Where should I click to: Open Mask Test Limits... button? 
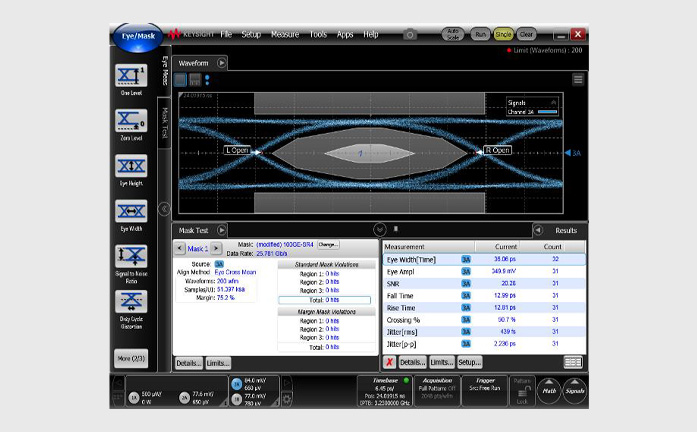tap(218, 363)
